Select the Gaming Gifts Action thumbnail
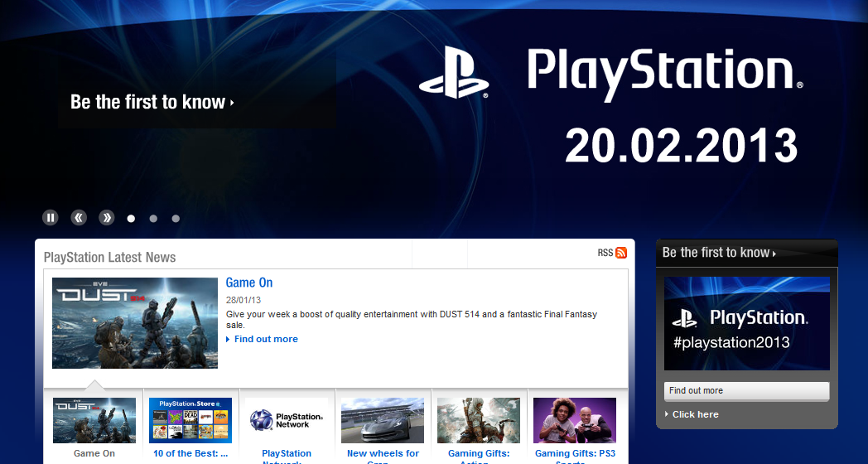The width and height of the screenshot is (868, 464). click(479, 420)
